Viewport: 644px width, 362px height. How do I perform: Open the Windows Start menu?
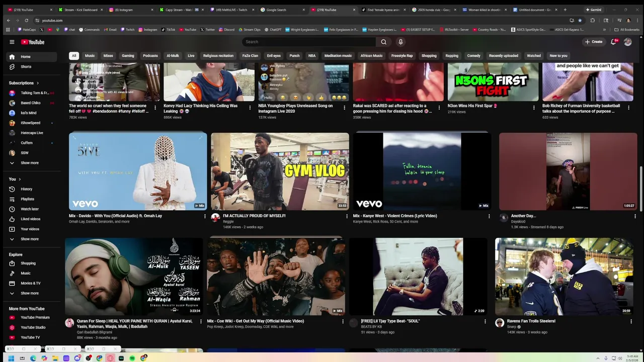11,358
